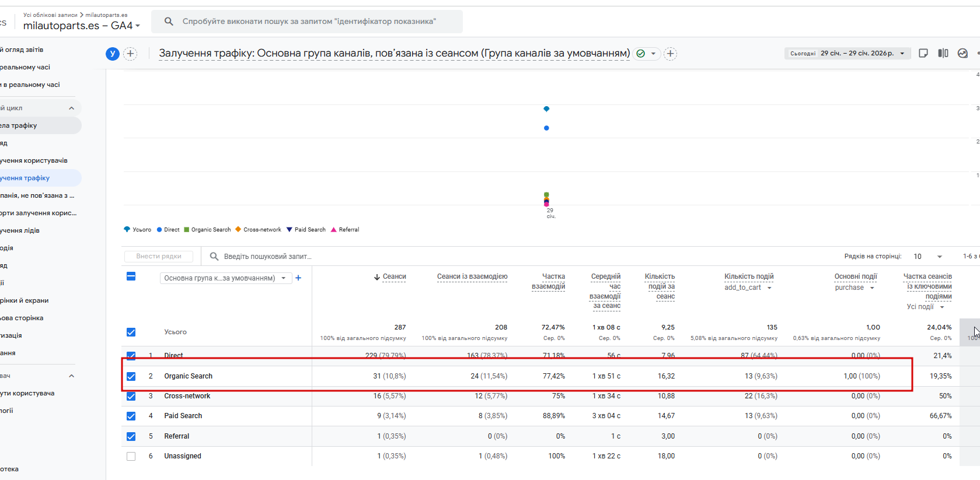Open the milautoparts.es – GA4 account selector
The width and height of the screenshot is (980, 480).
click(x=82, y=26)
